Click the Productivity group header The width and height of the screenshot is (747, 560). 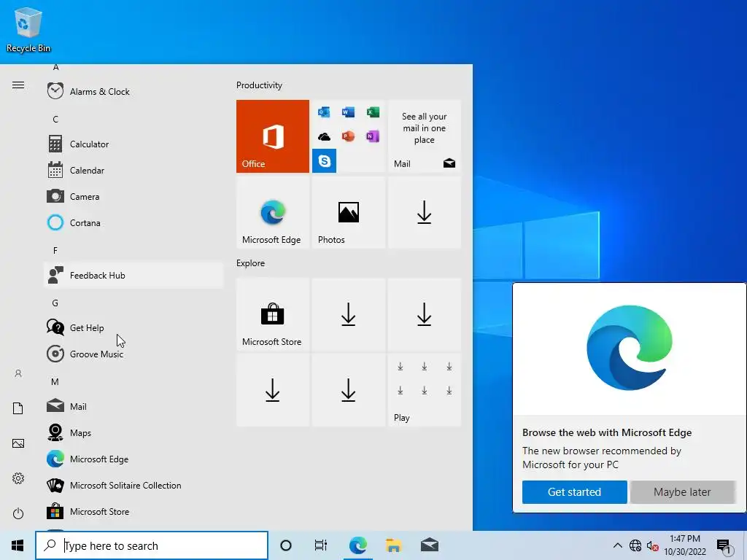pyautogui.click(x=259, y=85)
